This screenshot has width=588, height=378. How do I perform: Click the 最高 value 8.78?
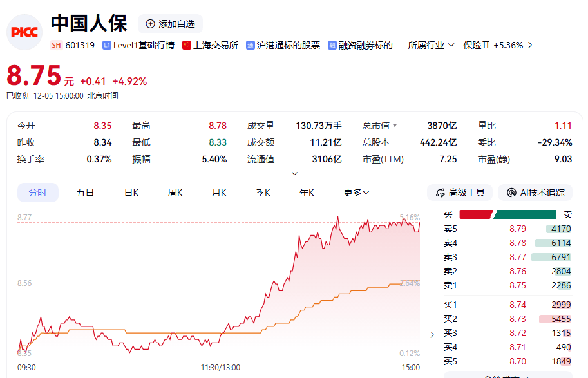pos(218,126)
